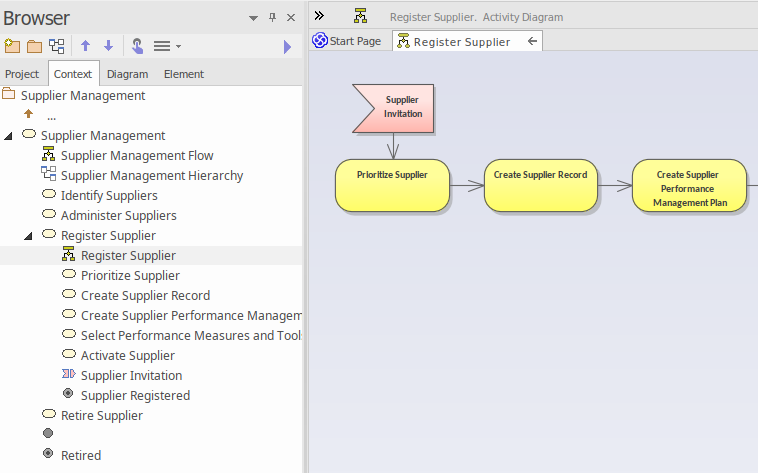
Task: Click the touch pointer icon in Browser toolbar
Action: pyautogui.click(x=137, y=46)
